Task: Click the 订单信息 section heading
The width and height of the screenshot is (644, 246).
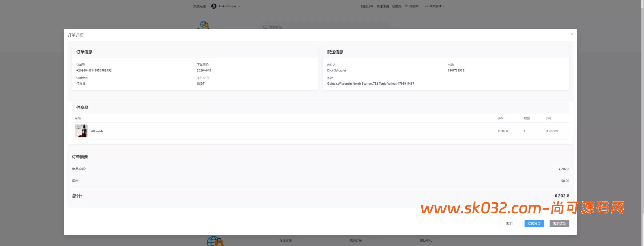Action: pos(84,52)
